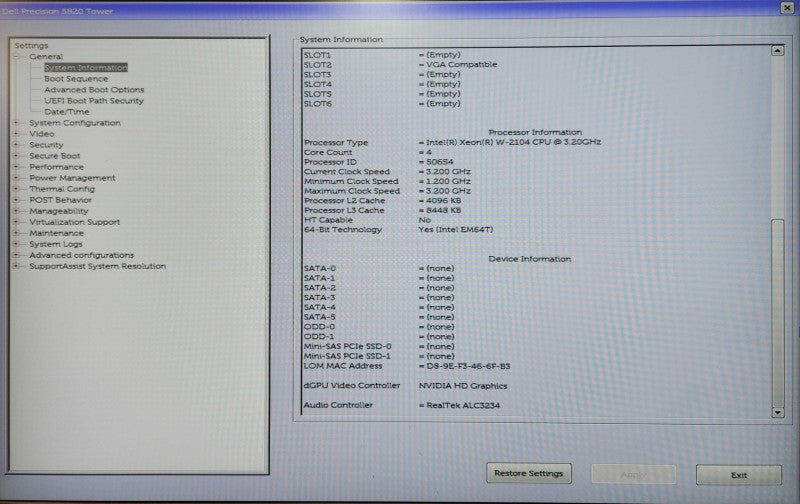800x504 pixels.
Task: Click the Device Information heading
Action: (x=530, y=259)
